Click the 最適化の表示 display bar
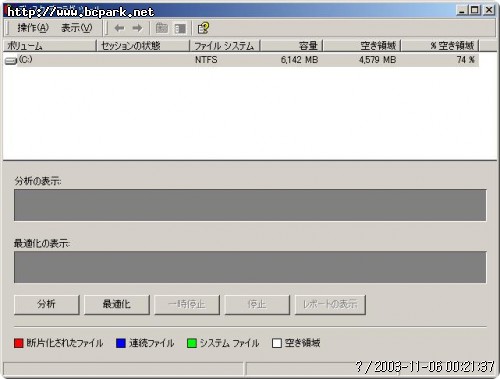Screen dimensions: 500x379 (250, 267)
